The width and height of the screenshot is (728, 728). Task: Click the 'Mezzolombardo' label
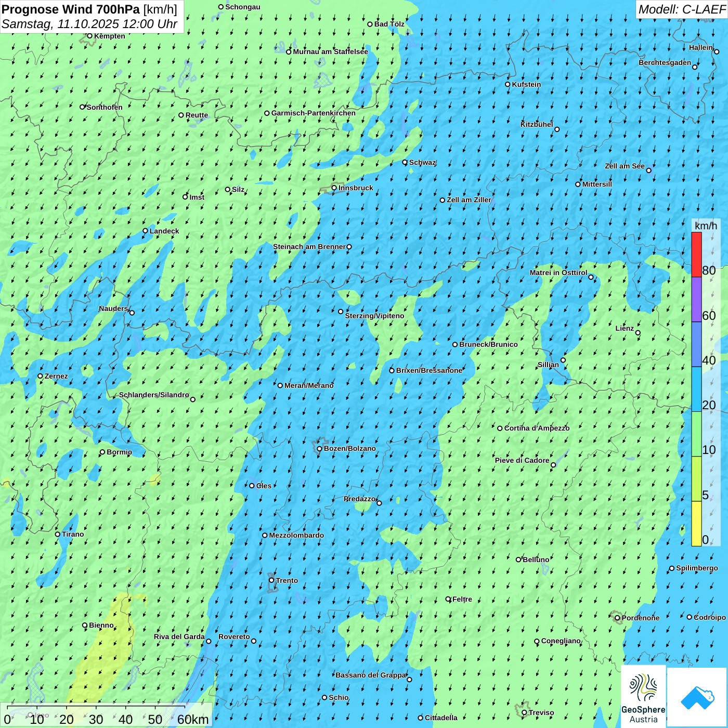point(296,535)
